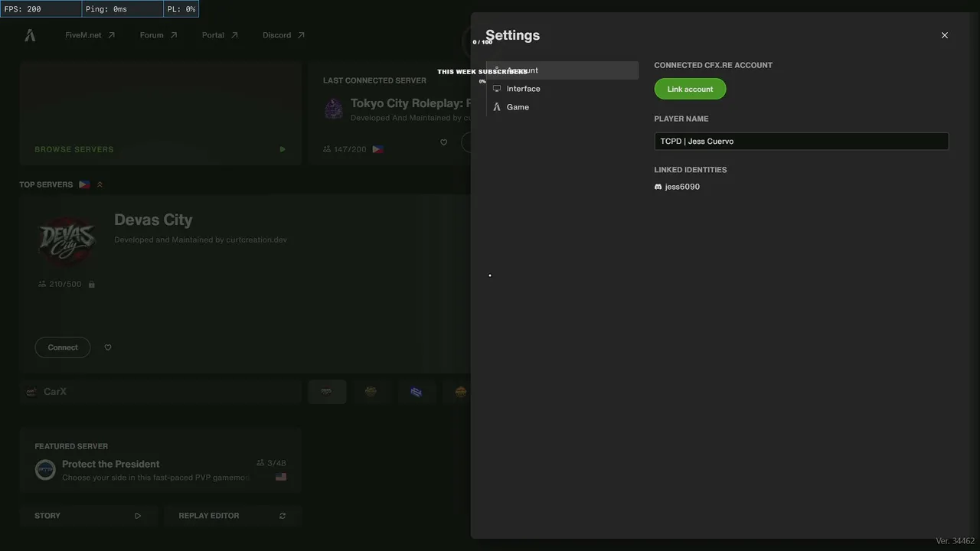Click the Tokyo City Roleplay server title
Image resolution: width=980 pixels, height=551 pixels.
pos(410,103)
